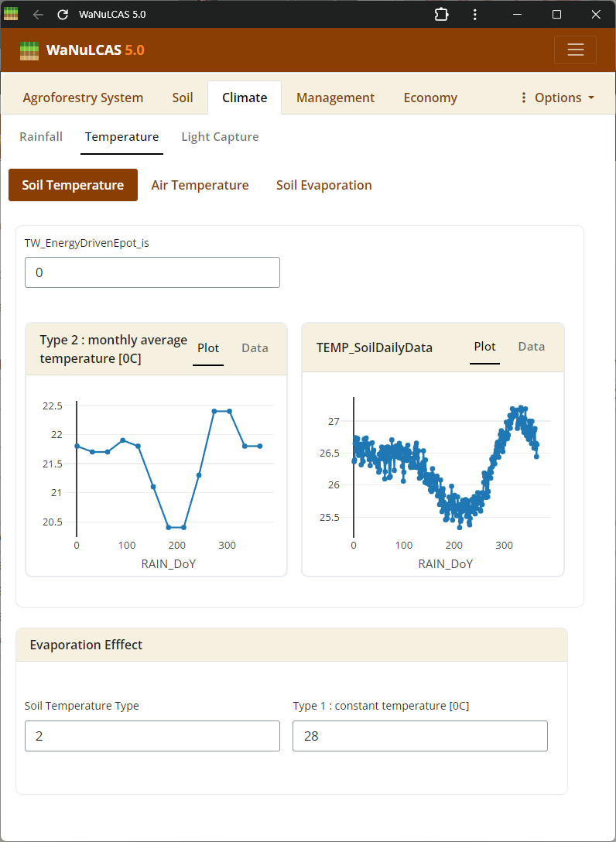This screenshot has height=842, width=616.
Task: Open the title bar three-dot menu
Action: click(x=474, y=15)
